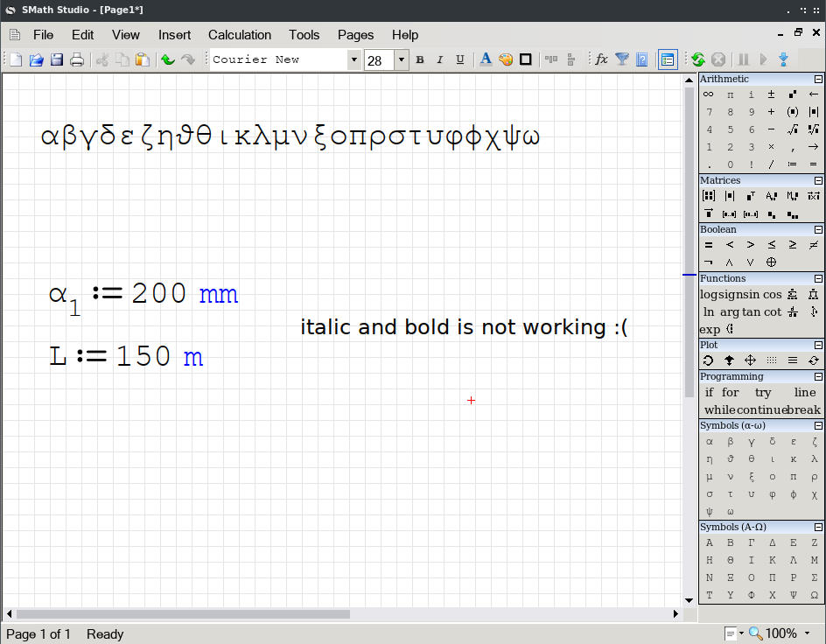
Task: Toggle Italic text formatting
Action: pyautogui.click(x=440, y=59)
